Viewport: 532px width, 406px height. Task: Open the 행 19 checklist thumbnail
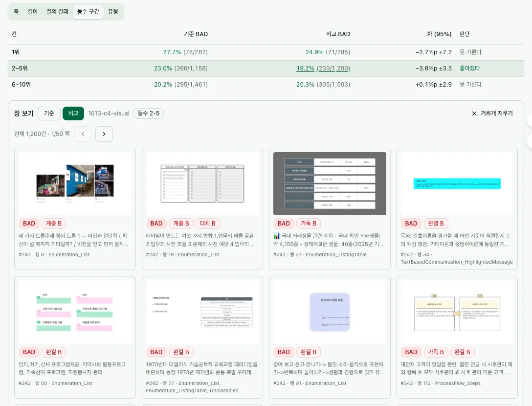(x=202, y=183)
